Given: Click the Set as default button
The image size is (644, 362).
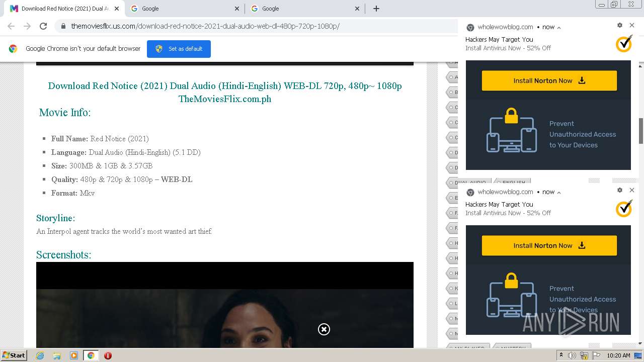Looking at the screenshot, I should point(179,49).
